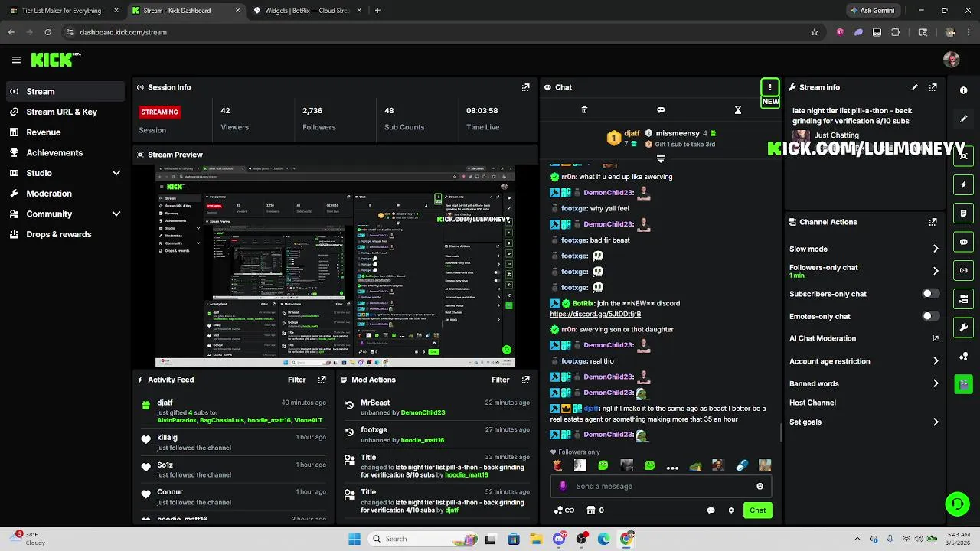Viewport: 980px width, 551px height.
Task: Expand the Studio sidebar section
Action: click(x=116, y=173)
